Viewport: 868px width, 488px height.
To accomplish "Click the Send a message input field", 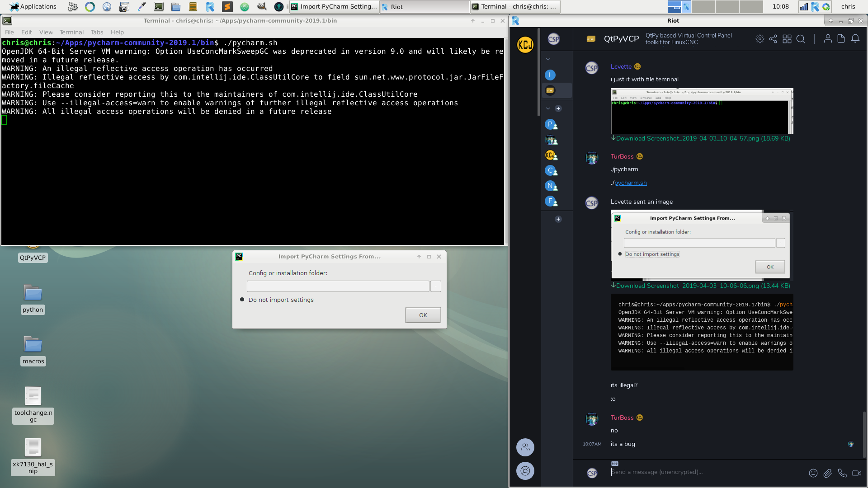I will 705,472.
